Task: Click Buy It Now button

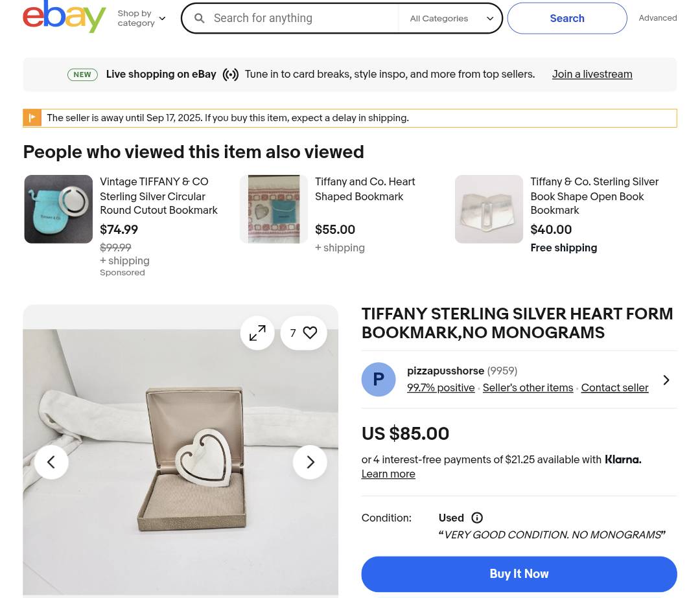Action: pos(519,574)
